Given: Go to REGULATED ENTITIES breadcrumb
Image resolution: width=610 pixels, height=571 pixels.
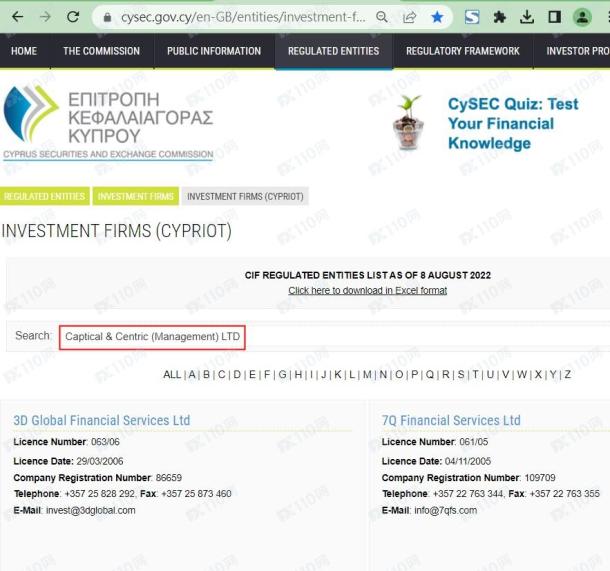Looking at the screenshot, I should coord(45,196).
